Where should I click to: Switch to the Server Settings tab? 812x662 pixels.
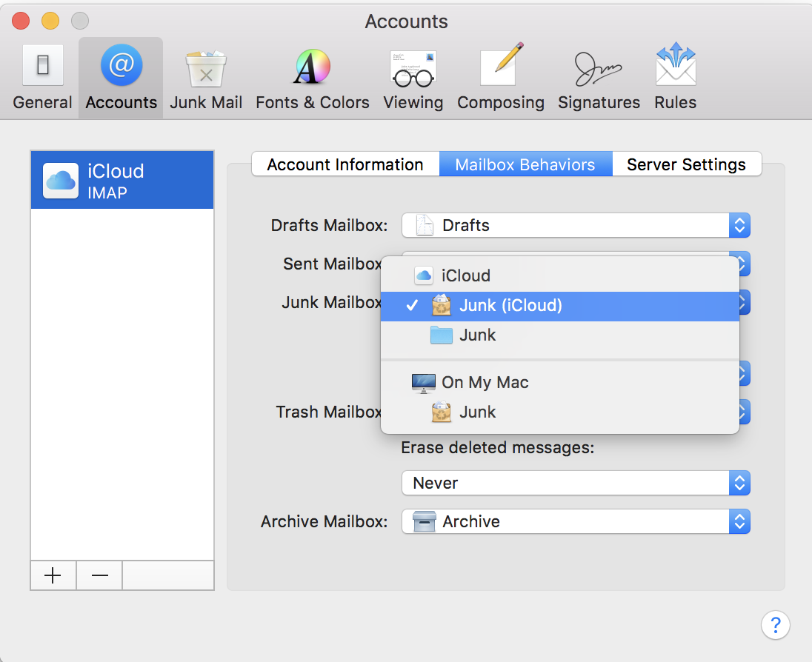pos(687,164)
